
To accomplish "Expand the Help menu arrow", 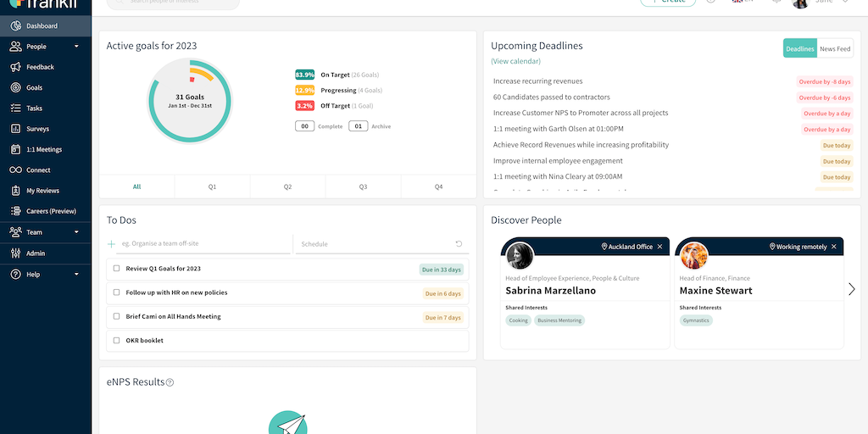I will point(76,275).
